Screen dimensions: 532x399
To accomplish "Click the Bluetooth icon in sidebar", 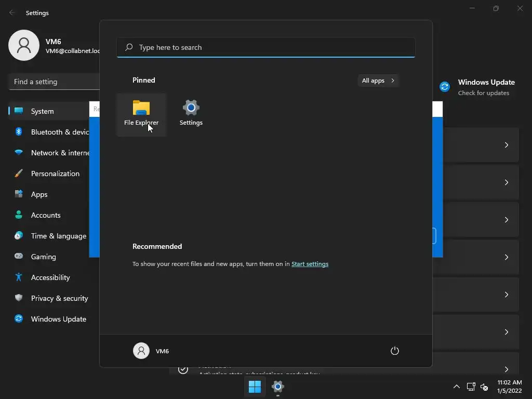I will [19, 131].
